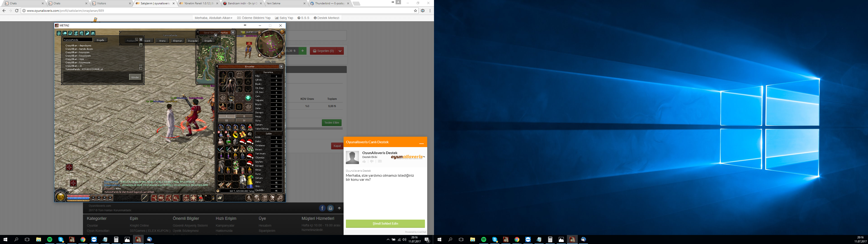
Task: Open Skype from the left taskbar
Action: [x=61, y=240]
